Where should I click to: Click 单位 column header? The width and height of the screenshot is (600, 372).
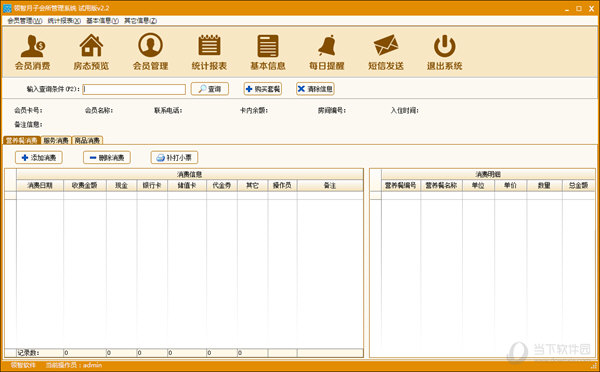478,185
